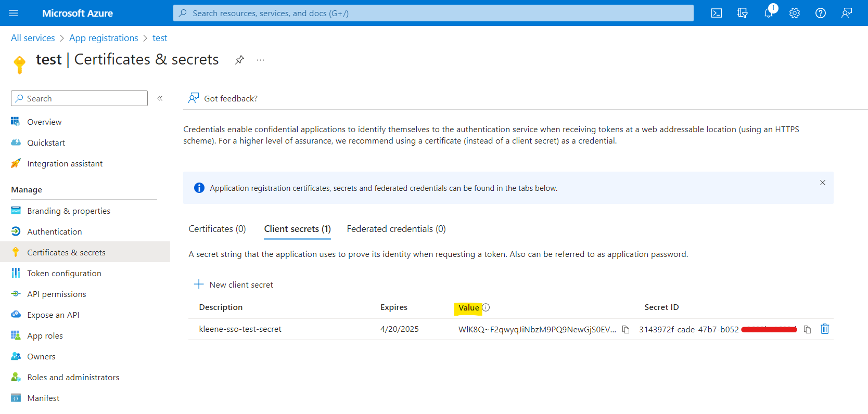Click the Value column info icon

(x=486, y=307)
